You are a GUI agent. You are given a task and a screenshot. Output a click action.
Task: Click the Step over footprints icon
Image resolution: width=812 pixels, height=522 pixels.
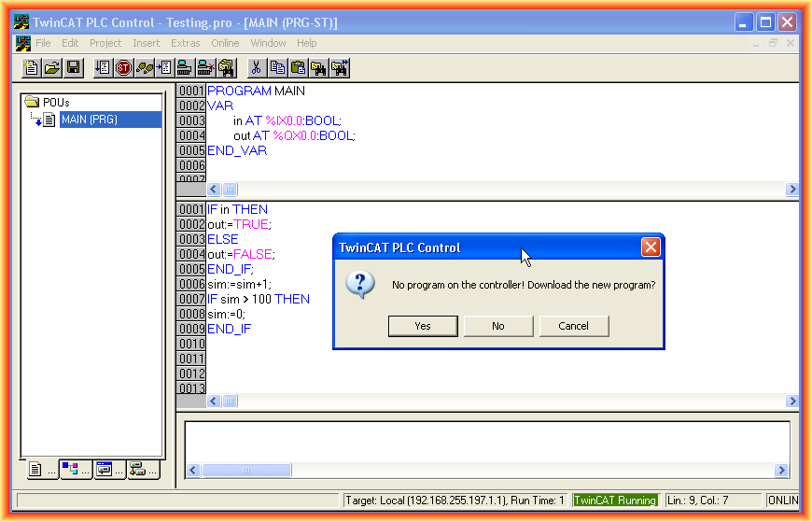144,67
